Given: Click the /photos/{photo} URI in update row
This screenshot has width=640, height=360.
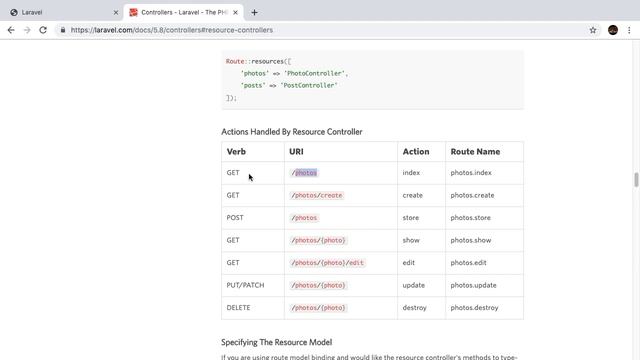Looking at the screenshot, I should [318, 285].
